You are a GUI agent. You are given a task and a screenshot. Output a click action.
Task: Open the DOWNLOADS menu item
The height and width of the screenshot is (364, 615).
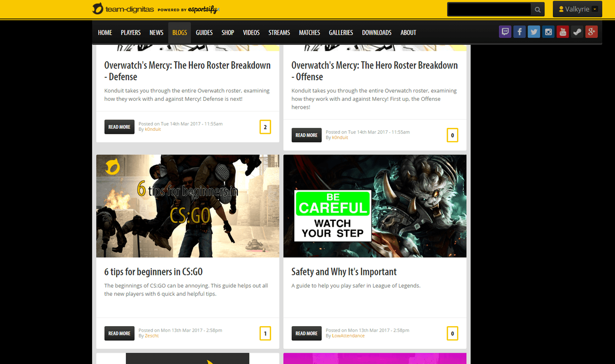(377, 32)
